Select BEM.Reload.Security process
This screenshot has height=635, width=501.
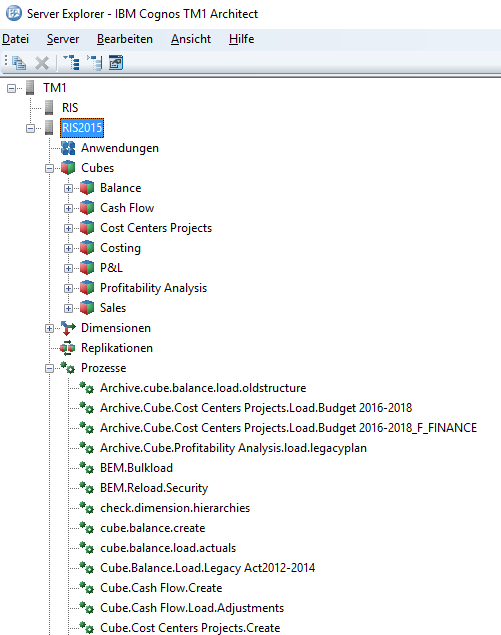pos(154,488)
